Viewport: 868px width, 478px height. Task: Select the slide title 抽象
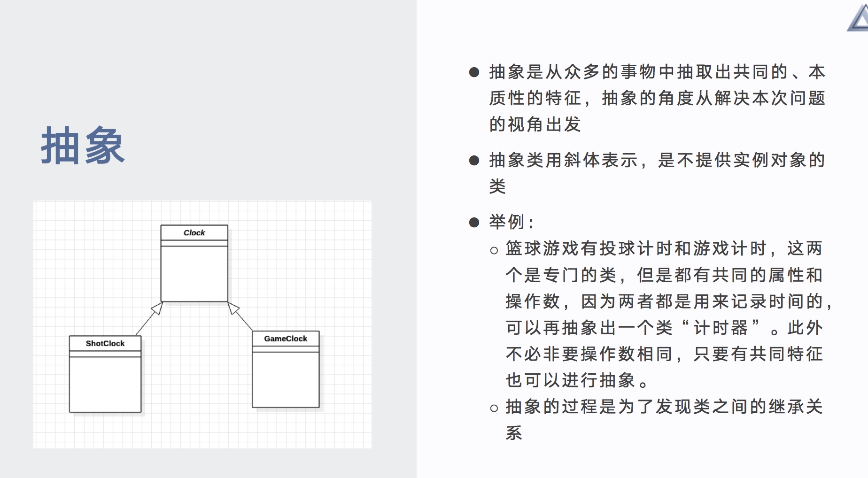[x=83, y=146]
